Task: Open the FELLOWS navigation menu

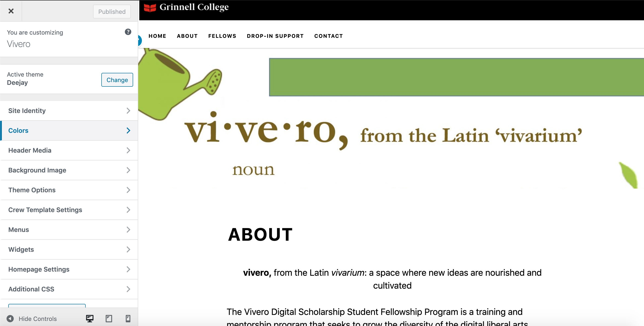Action: [222, 36]
